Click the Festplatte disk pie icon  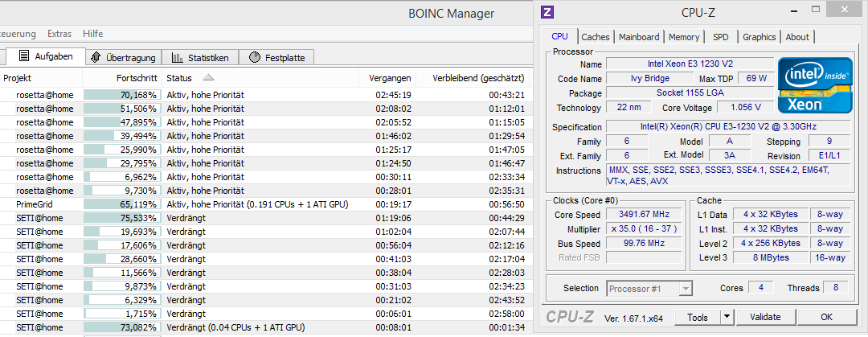[255, 57]
